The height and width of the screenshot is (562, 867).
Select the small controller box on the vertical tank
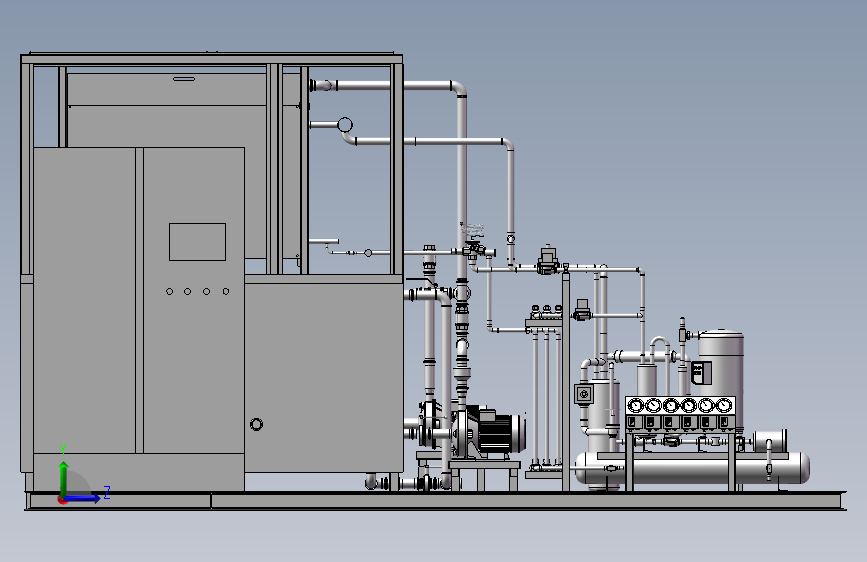tap(701, 372)
